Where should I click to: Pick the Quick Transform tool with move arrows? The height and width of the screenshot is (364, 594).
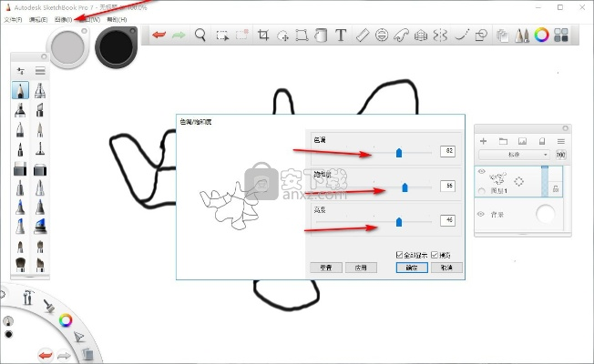[x=282, y=35]
